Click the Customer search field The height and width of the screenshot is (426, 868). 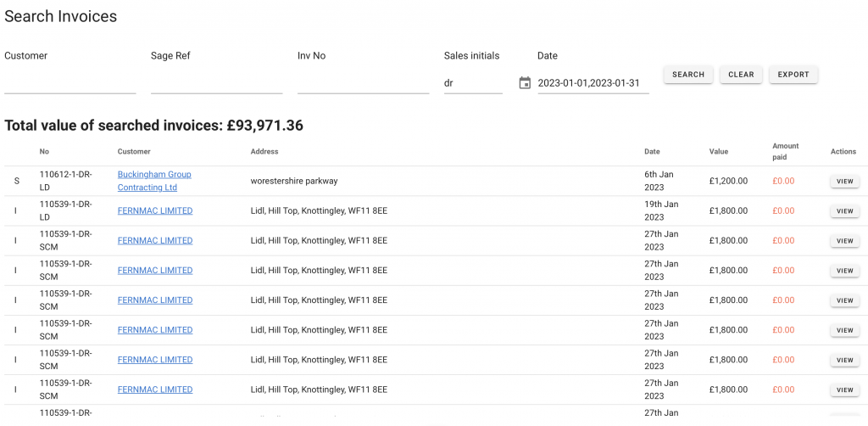[70, 83]
